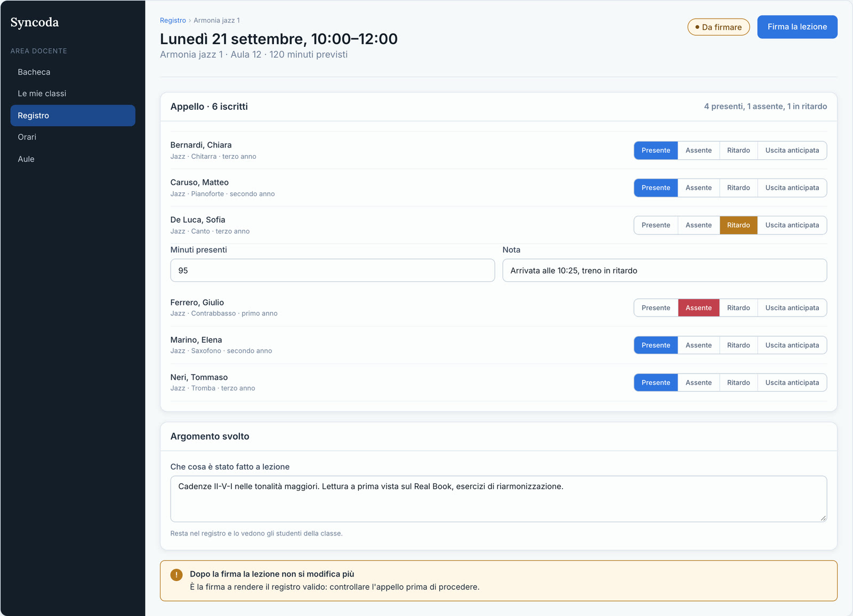Click 'Jazz · Contrabbasso · primo anno' subtitle
Image resolution: width=853 pixels, height=616 pixels.
tap(224, 313)
